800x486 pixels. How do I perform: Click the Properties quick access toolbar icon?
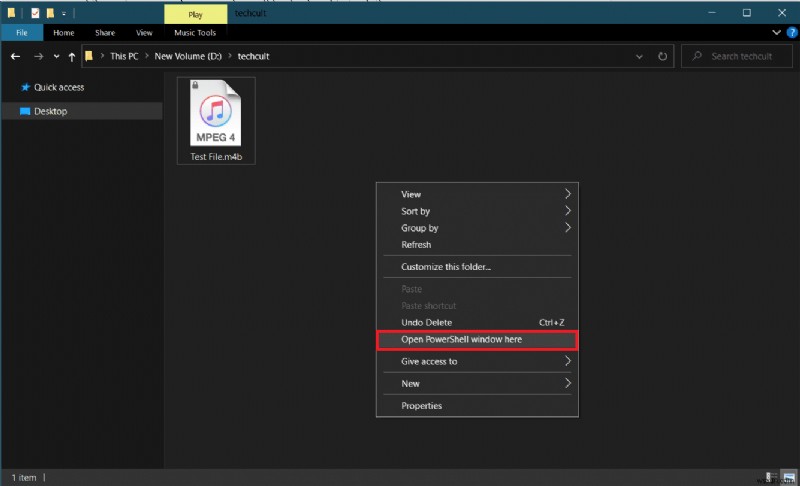coord(33,13)
